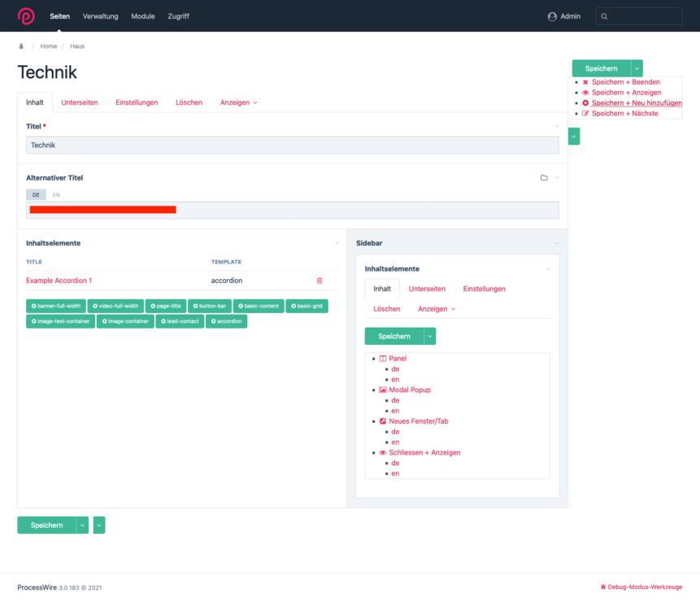The width and height of the screenshot is (700, 610).
Task: Collapse the Sidebar section
Action: [557, 243]
